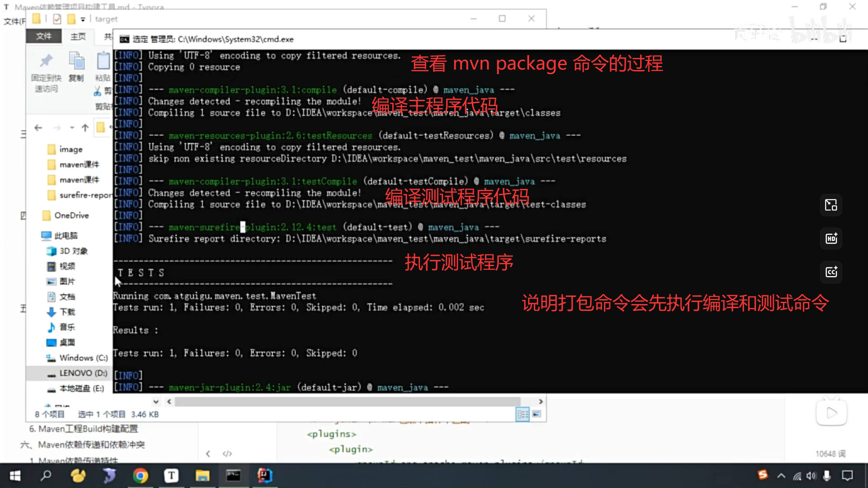Open quick access toolbar customize dropdown
Screen dimensions: 868x488
(83, 19)
